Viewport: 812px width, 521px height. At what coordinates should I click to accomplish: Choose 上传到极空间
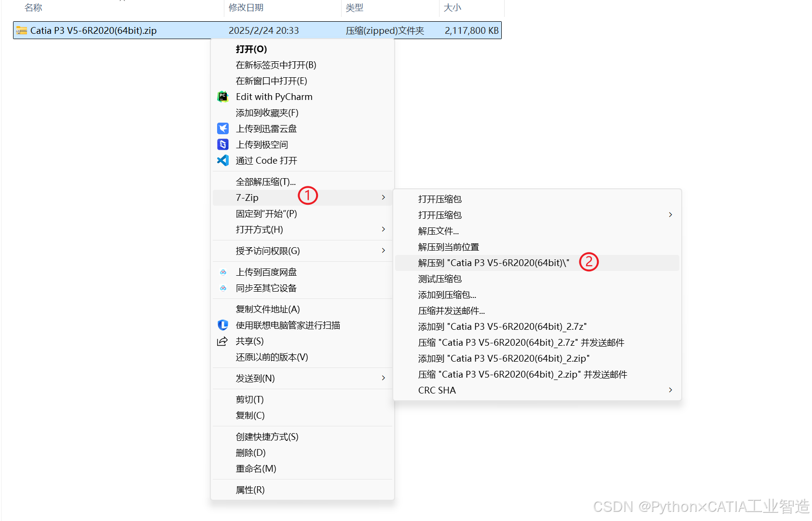coord(303,145)
